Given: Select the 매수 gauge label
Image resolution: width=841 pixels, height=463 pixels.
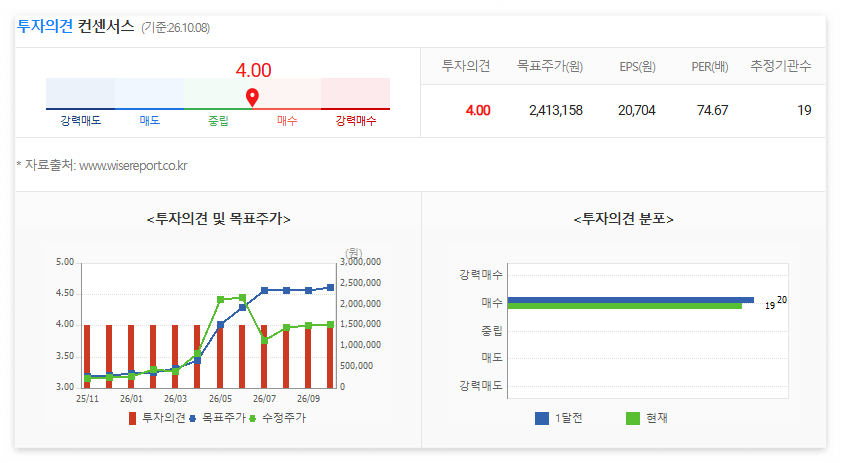Looking at the screenshot, I should click(287, 121).
